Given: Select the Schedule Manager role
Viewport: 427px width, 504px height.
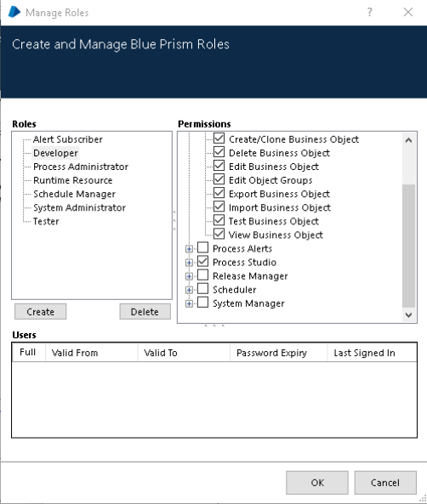Looking at the screenshot, I should tap(74, 194).
